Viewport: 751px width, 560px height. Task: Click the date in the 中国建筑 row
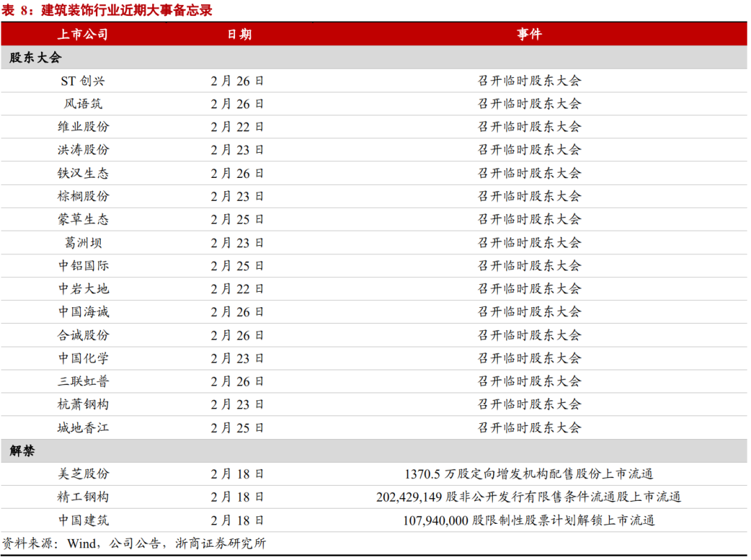(x=237, y=520)
